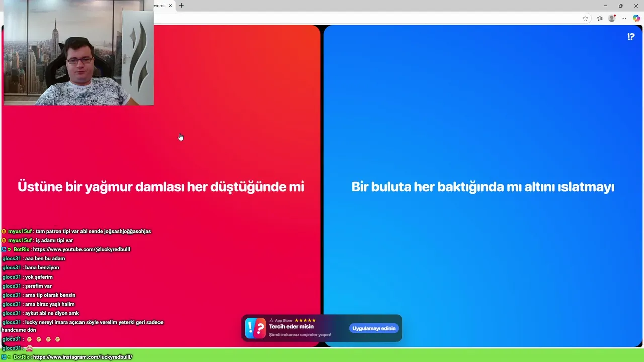
Task: Click chat message 'ama tip olarak bensin'
Action: click(50, 295)
